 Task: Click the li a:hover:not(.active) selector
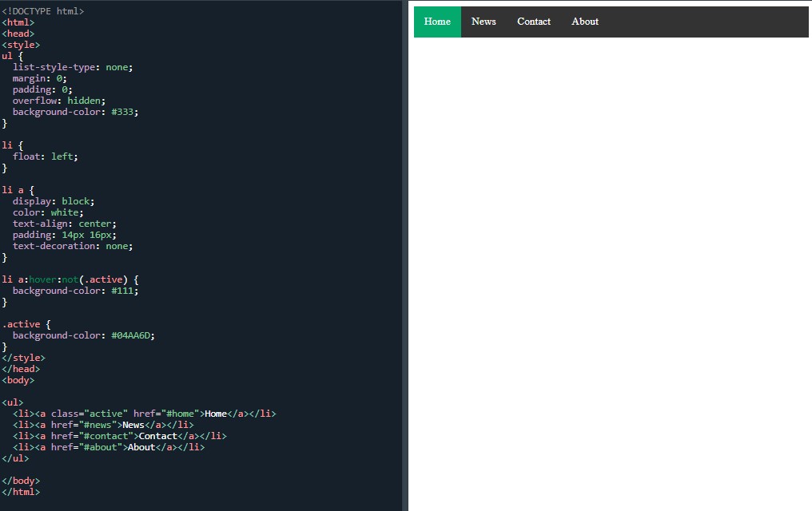pyautogui.click(x=70, y=279)
